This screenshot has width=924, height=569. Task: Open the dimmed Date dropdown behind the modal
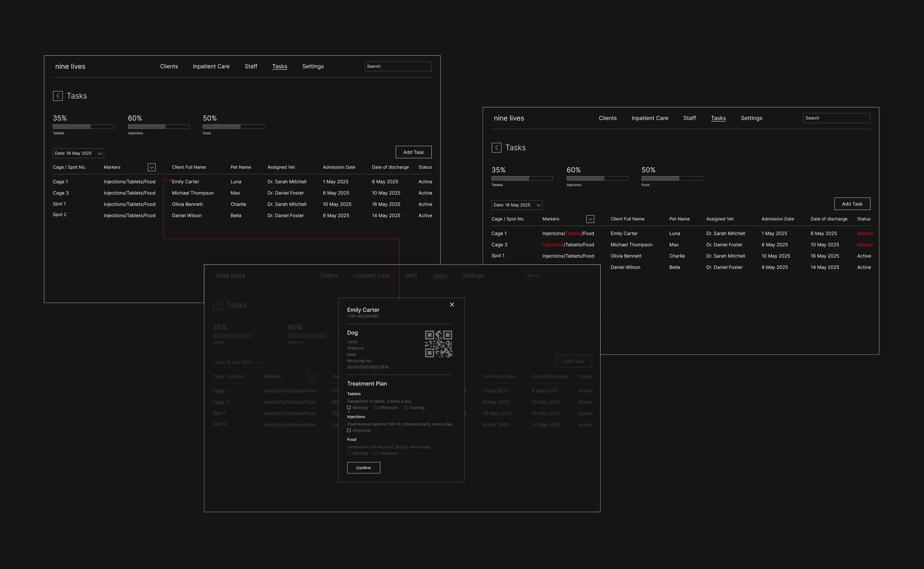(238, 362)
